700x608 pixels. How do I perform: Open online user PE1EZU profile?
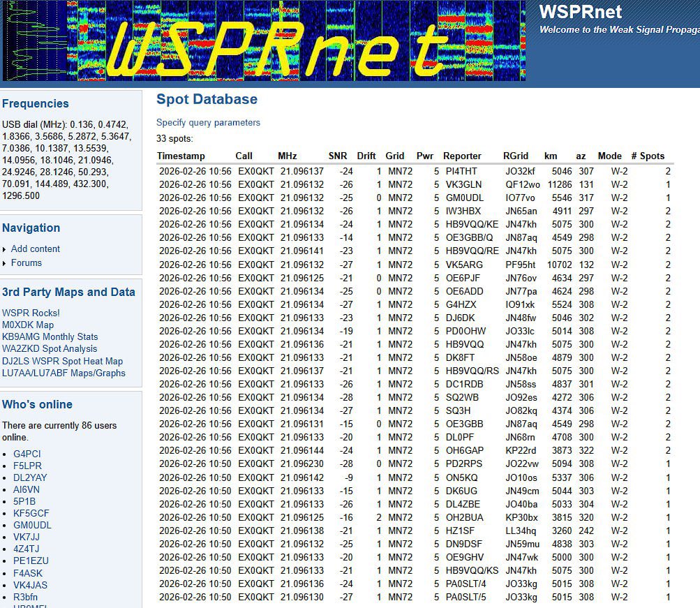pyautogui.click(x=31, y=561)
